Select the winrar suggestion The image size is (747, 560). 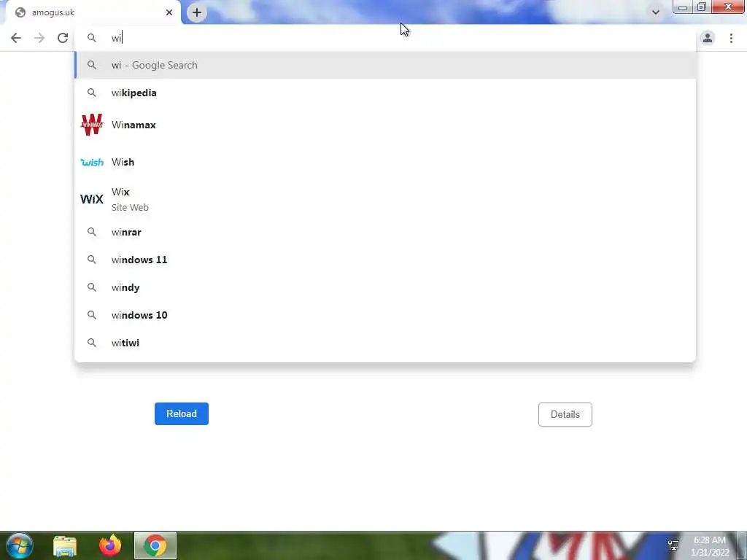coord(385,232)
